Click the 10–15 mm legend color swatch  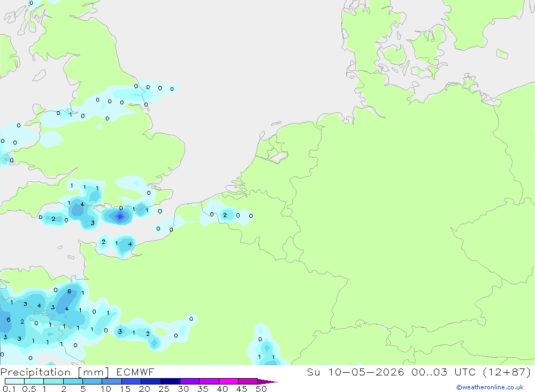click(x=112, y=381)
